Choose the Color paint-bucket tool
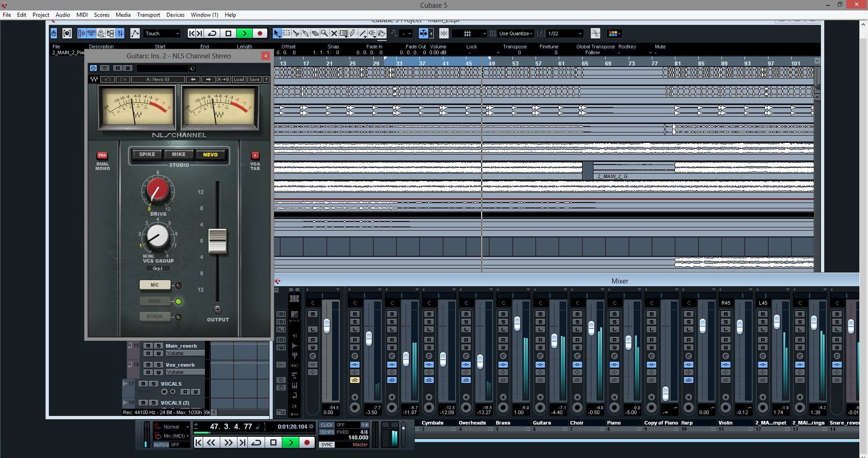The width and height of the screenshot is (868, 458). click(x=381, y=33)
